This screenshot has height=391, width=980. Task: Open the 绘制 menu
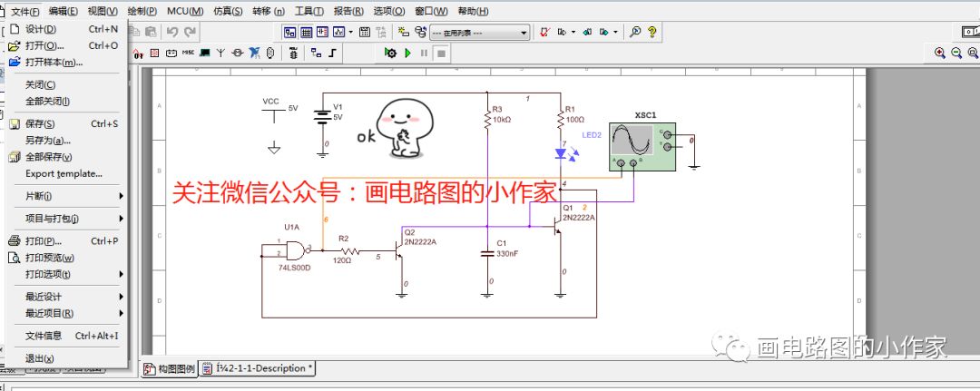[142, 11]
